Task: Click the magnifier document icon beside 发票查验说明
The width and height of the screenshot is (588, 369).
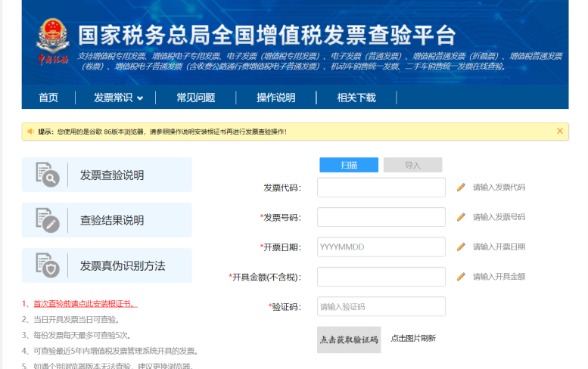Action: click(48, 175)
